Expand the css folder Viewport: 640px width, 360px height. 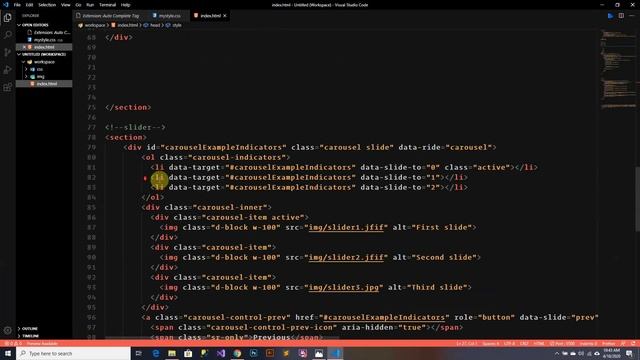(x=39, y=69)
